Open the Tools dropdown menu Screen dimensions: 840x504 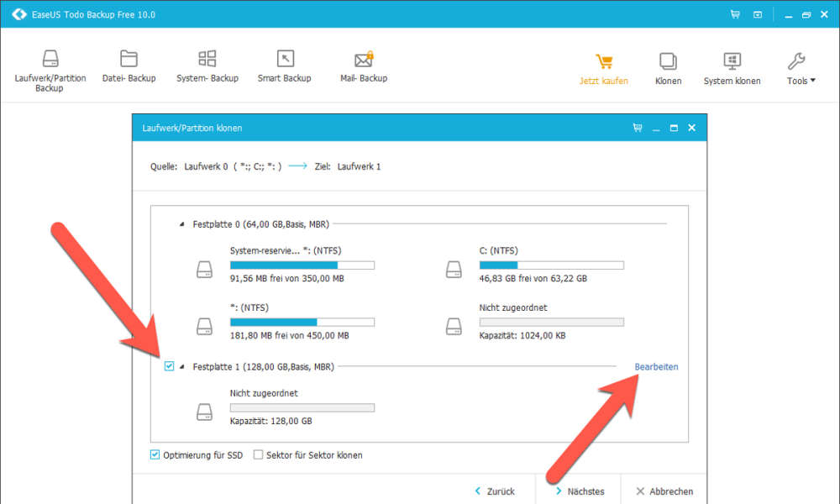(801, 69)
